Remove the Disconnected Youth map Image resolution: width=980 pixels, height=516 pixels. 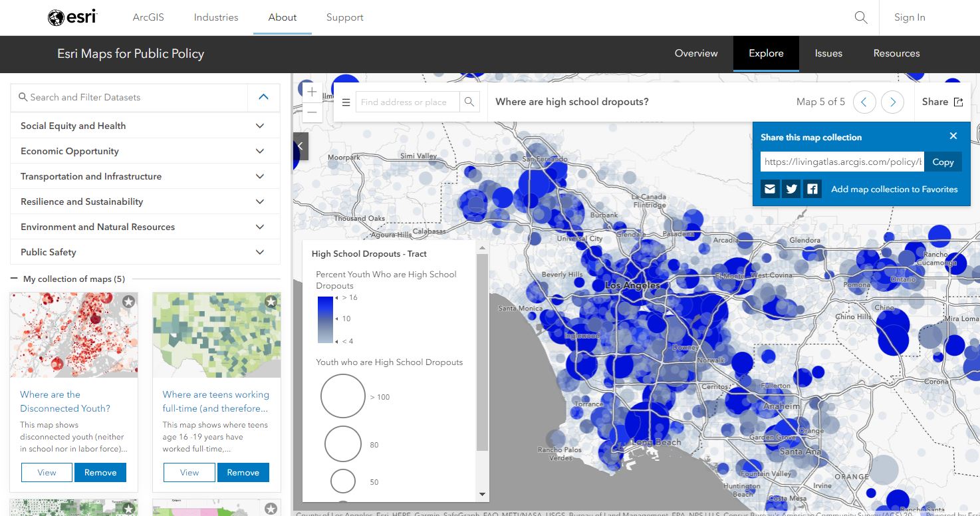pos(100,472)
